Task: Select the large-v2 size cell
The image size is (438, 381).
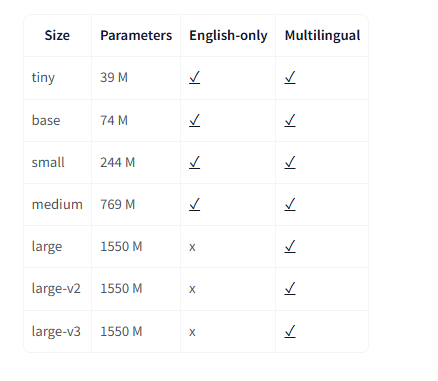Action: [x=57, y=288]
